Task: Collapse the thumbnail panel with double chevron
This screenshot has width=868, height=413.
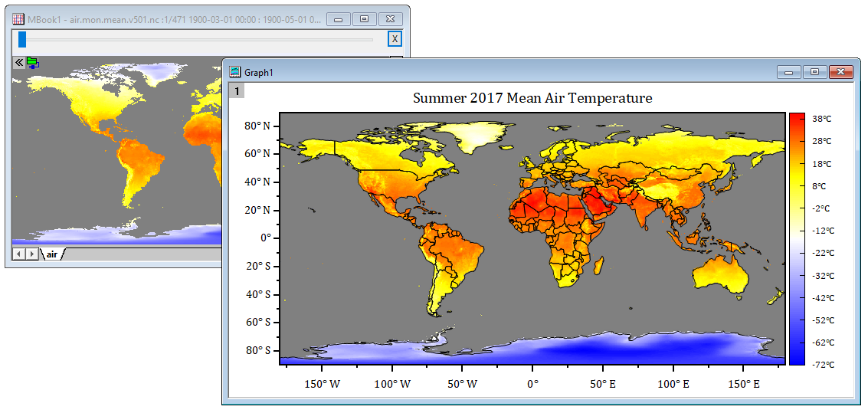Action: [19, 63]
